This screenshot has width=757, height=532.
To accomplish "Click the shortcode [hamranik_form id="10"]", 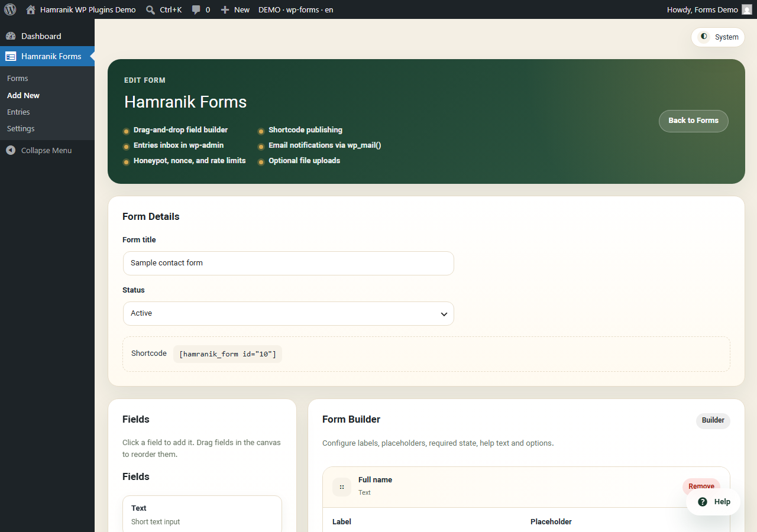I will (x=228, y=354).
